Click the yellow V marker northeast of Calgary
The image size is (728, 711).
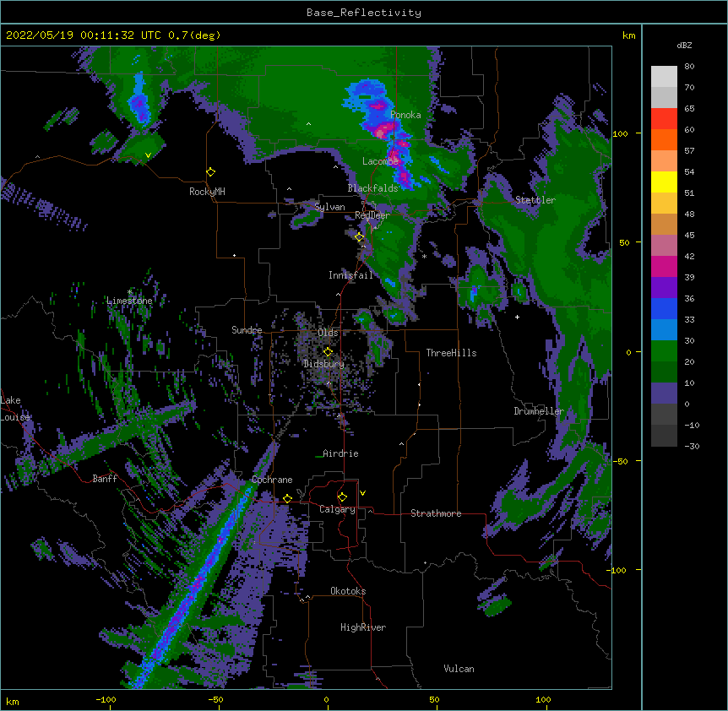click(x=362, y=493)
